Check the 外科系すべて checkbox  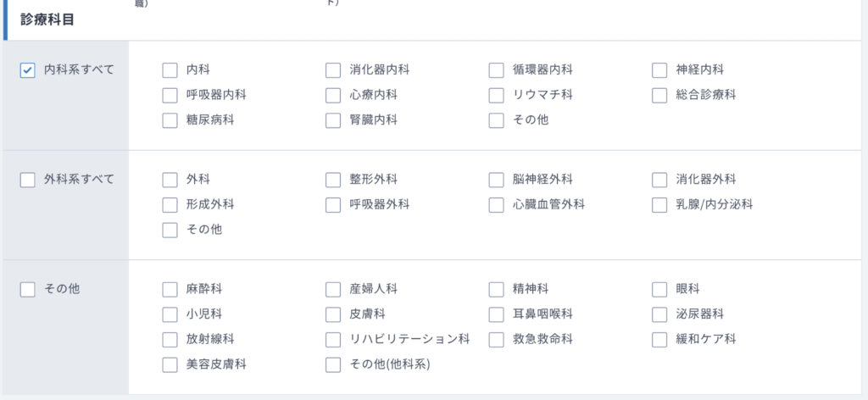28,181
